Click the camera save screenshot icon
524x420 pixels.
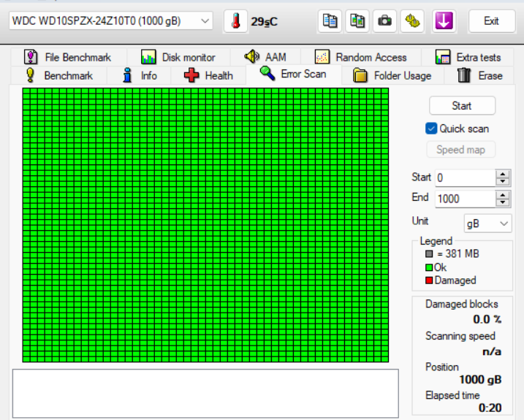[384, 21]
